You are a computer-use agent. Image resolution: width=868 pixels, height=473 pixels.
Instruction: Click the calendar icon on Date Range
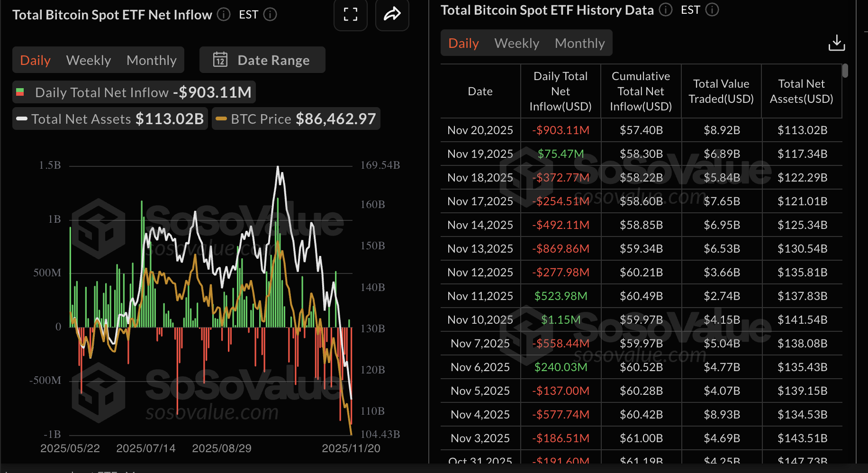point(220,60)
